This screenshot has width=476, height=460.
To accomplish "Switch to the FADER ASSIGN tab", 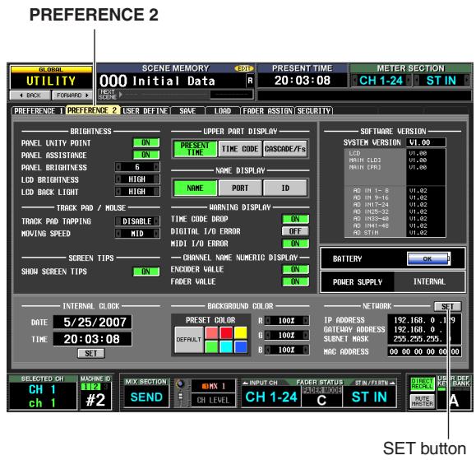I will (267, 111).
